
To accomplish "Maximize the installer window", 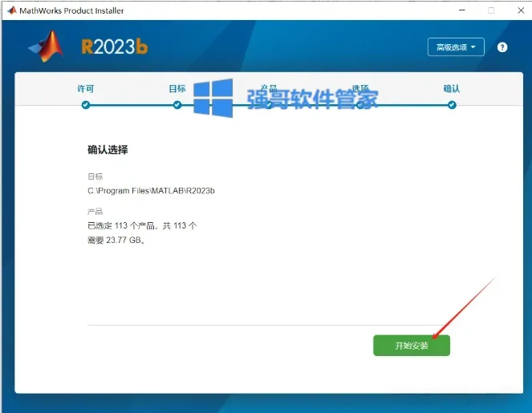I will (x=491, y=10).
